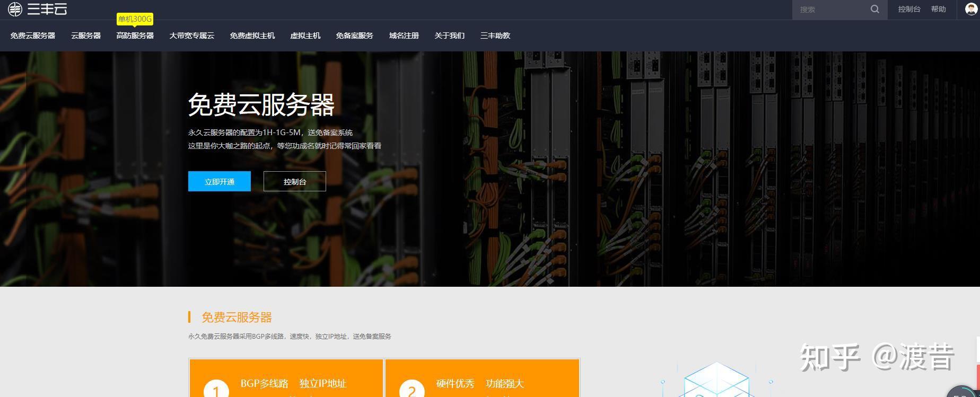Viewport: 980px width, 397px height.
Task: Click the text 永久免费云服务器采用BGP多线路
Action: click(237, 336)
